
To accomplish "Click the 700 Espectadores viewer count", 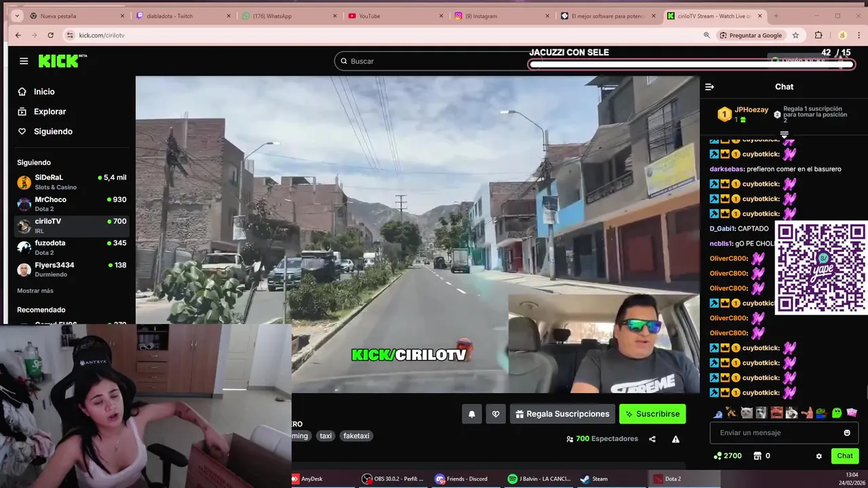I will point(602,439).
